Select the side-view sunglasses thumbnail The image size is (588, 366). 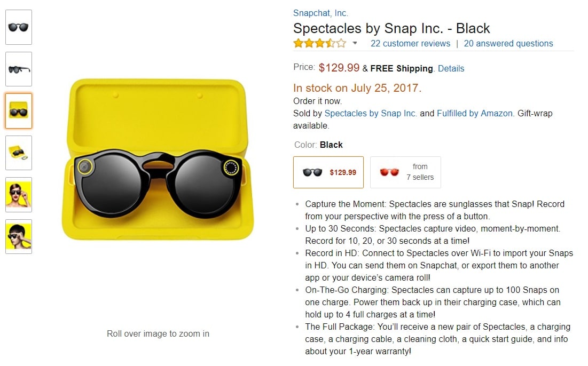coord(19,69)
